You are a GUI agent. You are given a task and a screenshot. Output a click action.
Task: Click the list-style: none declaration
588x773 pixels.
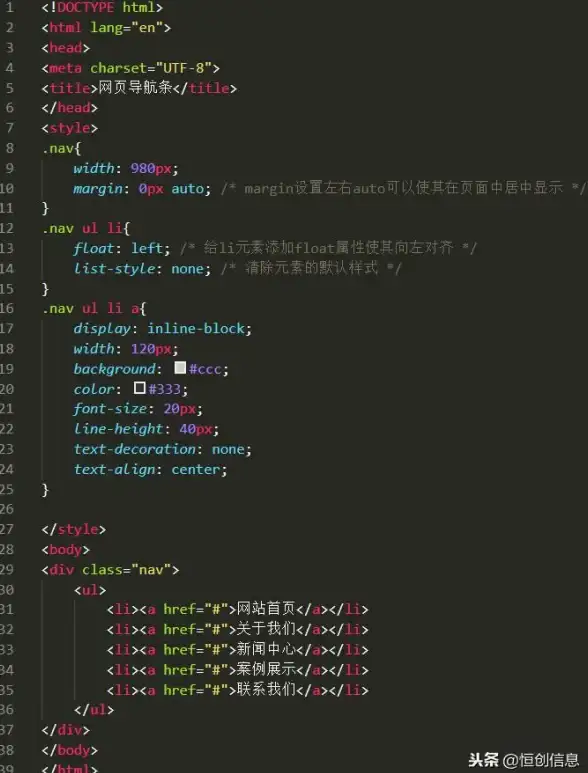click(x=142, y=269)
